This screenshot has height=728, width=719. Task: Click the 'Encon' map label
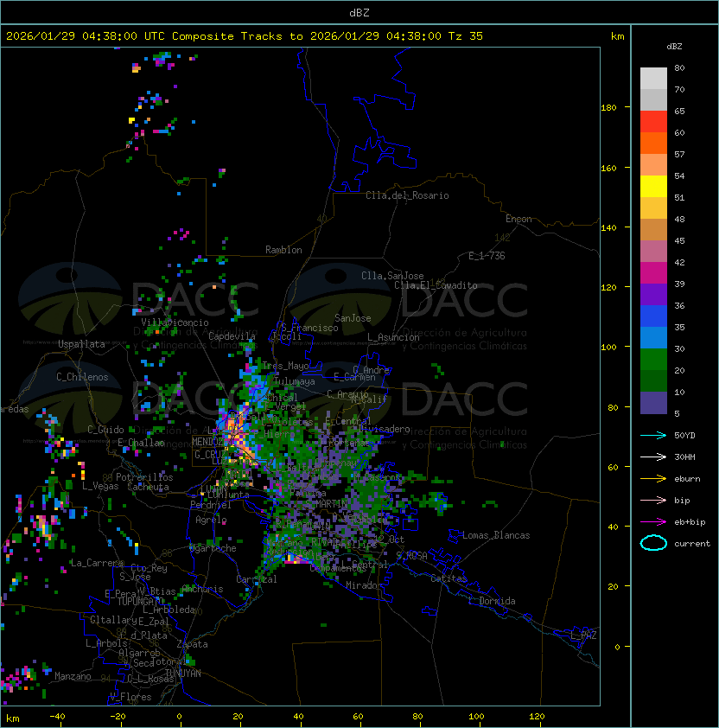tap(519, 219)
